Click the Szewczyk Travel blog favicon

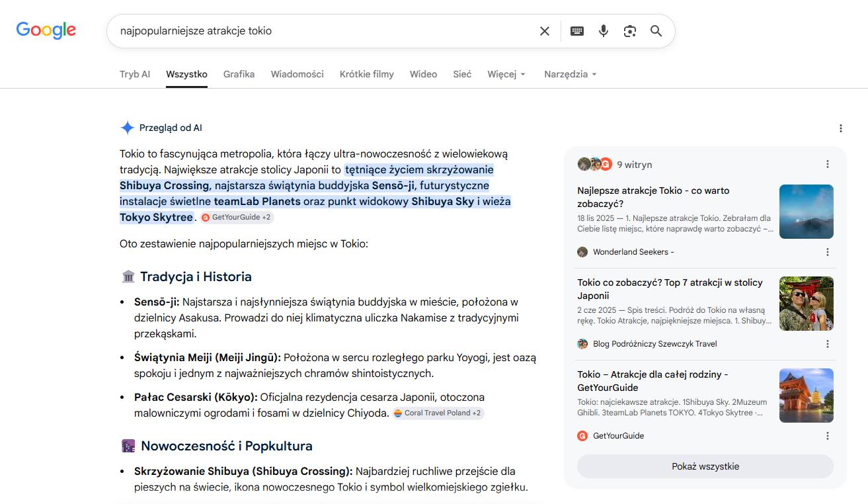click(x=582, y=344)
